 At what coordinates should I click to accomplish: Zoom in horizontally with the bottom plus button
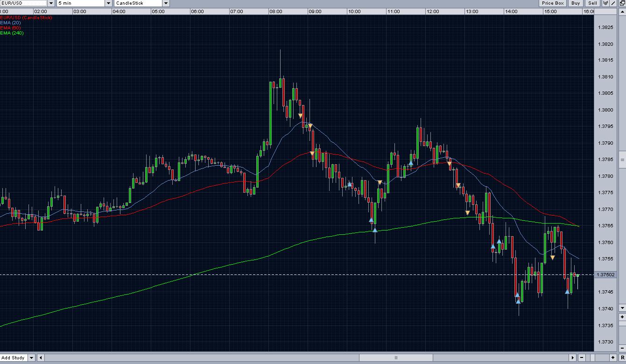tap(613, 358)
